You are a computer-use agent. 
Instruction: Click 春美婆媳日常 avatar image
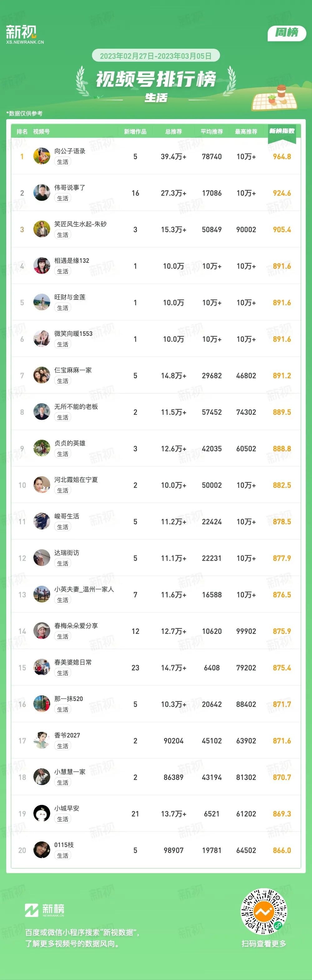(x=42, y=667)
